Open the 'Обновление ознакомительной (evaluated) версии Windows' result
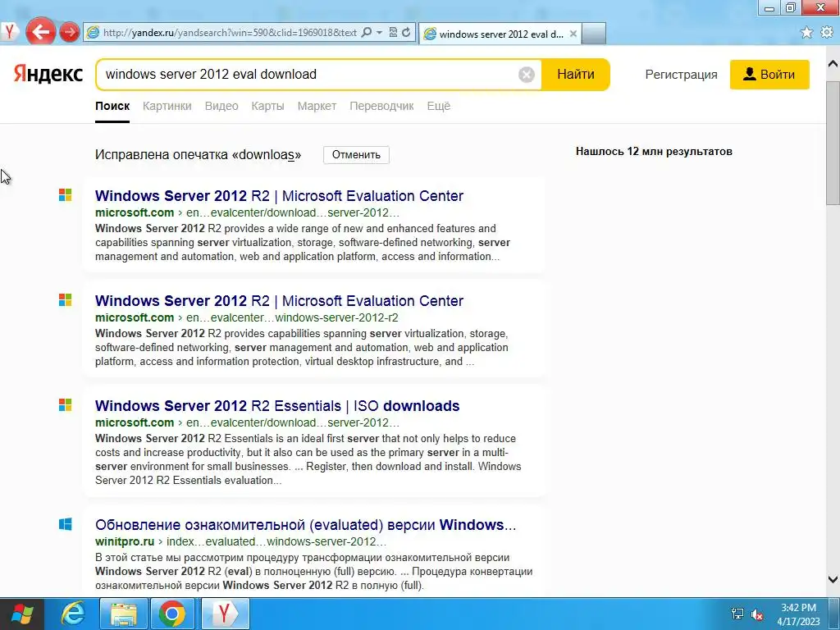This screenshot has width=840, height=630. tap(305, 525)
